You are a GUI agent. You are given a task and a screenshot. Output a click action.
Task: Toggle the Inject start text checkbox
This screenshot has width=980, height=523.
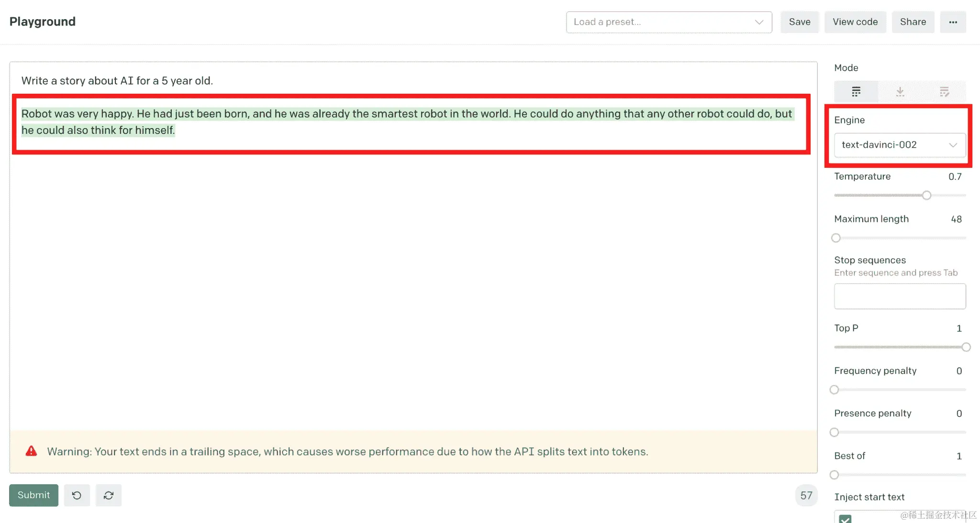pyautogui.click(x=845, y=519)
